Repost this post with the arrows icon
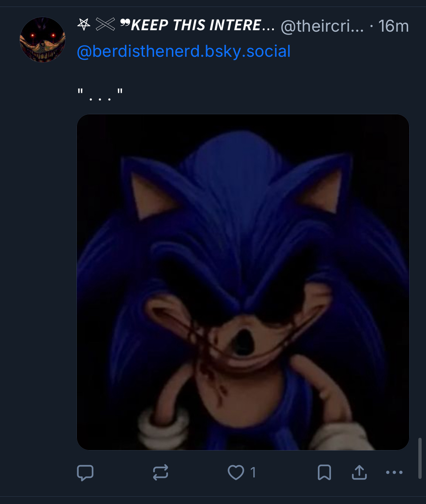 (160, 473)
